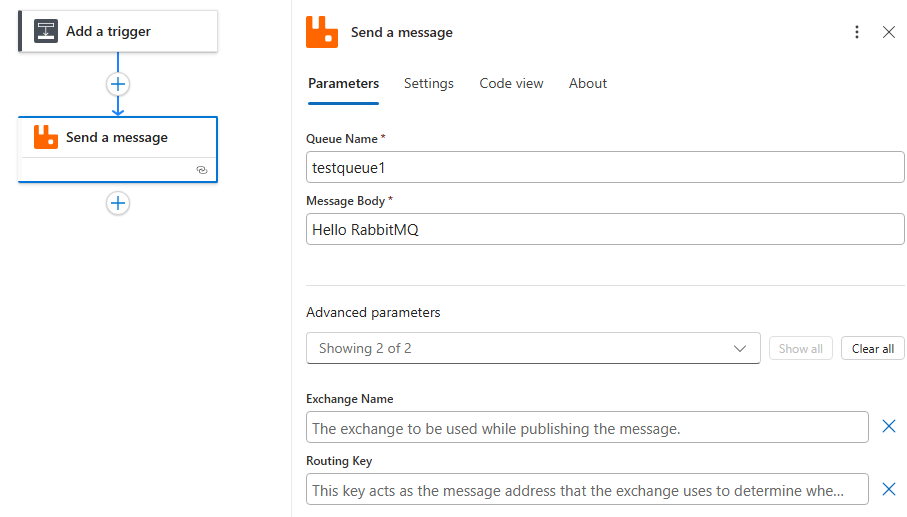Select the Parameters tab
Image resolution: width=907 pixels, height=517 pixels.
click(x=343, y=84)
